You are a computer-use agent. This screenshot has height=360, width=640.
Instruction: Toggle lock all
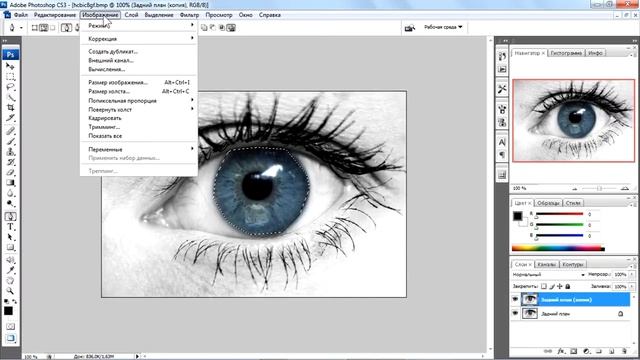tap(567, 287)
